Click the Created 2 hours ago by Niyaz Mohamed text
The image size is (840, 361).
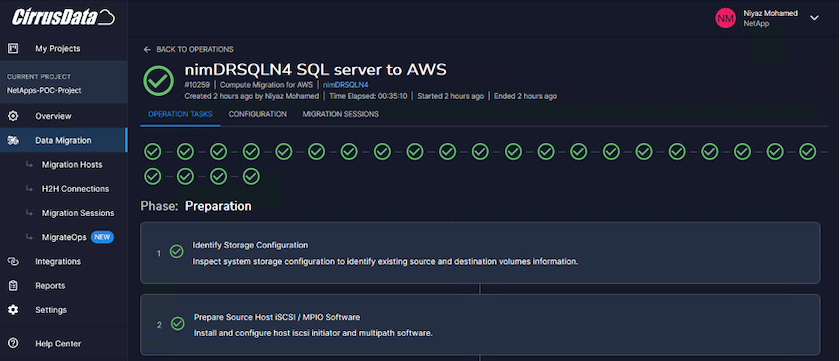[251, 96]
